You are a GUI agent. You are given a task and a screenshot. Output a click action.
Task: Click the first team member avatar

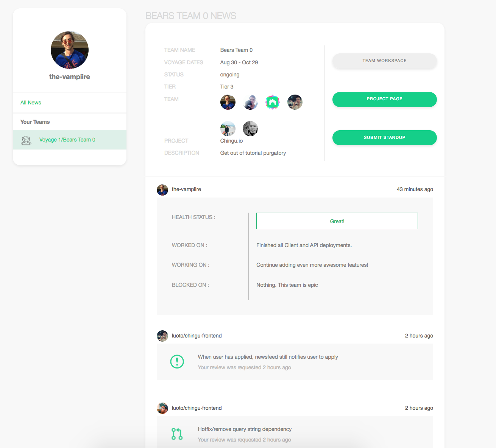coord(228,102)
